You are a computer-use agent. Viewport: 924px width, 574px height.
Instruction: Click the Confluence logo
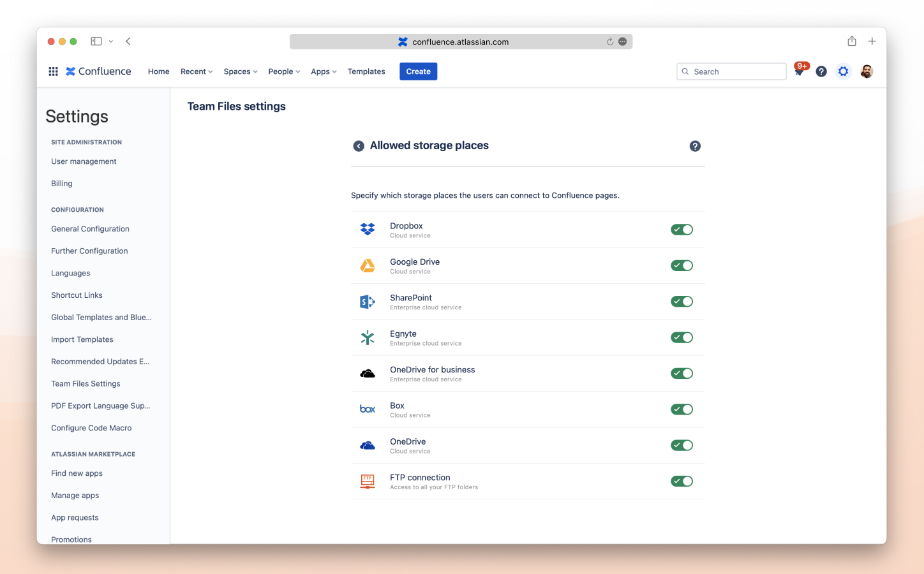[x=98, y=71]
